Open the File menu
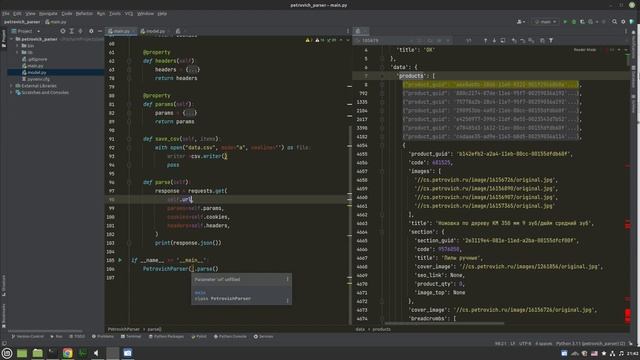 coord(6,13)
